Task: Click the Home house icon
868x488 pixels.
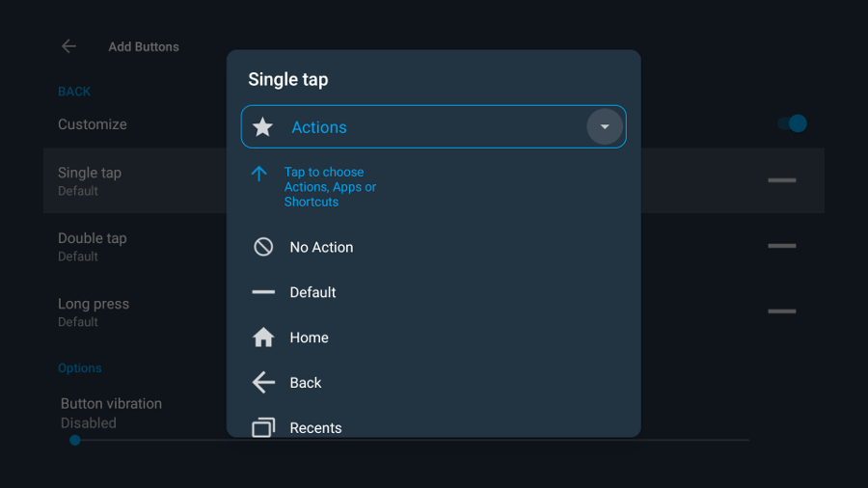Action: pyautogui.click(x=263, y=337)
